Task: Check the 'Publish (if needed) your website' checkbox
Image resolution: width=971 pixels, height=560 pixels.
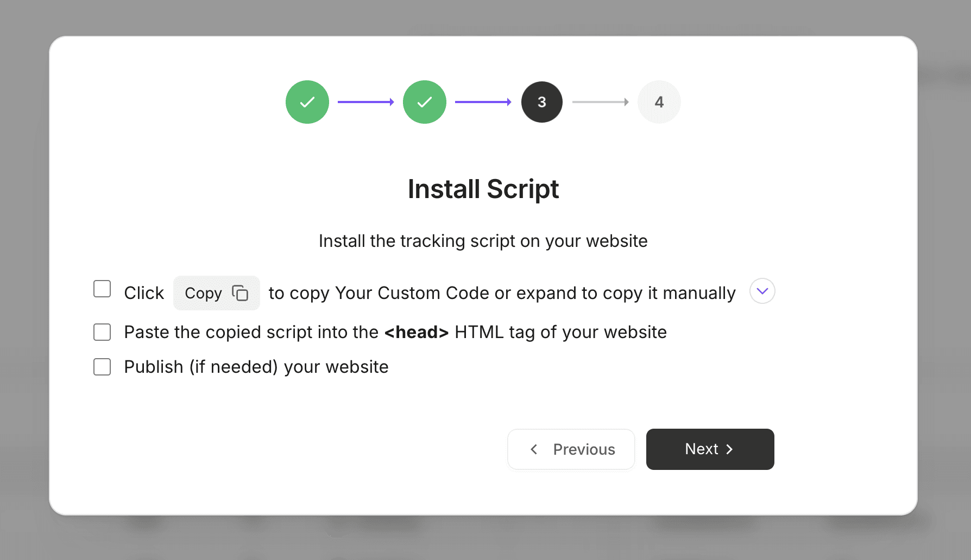Action: [x=102, y=367]
